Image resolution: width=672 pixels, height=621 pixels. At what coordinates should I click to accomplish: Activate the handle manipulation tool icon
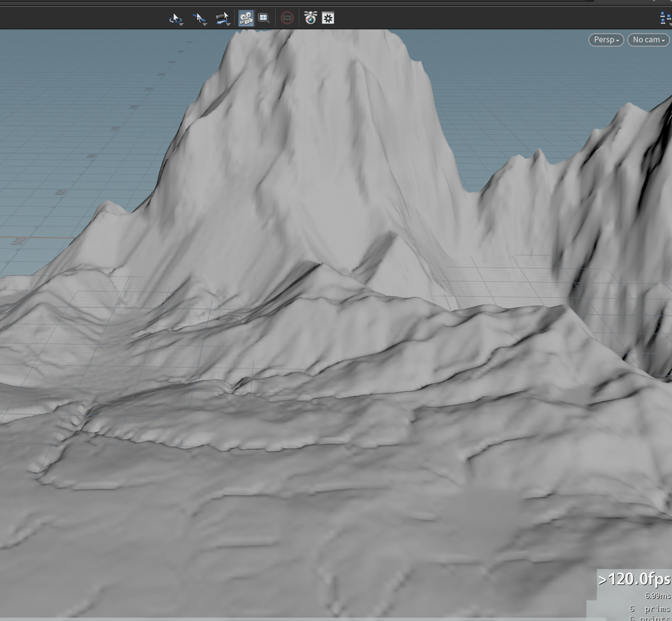click(x=222, y=18)
